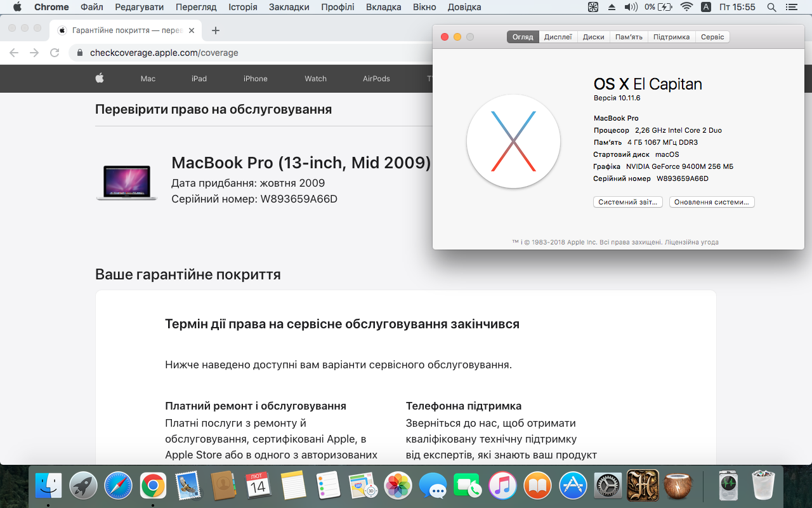This screenshot has height=508, width=812.
Task: Open Safari from the Dock
Action: (x=118, y=486)
